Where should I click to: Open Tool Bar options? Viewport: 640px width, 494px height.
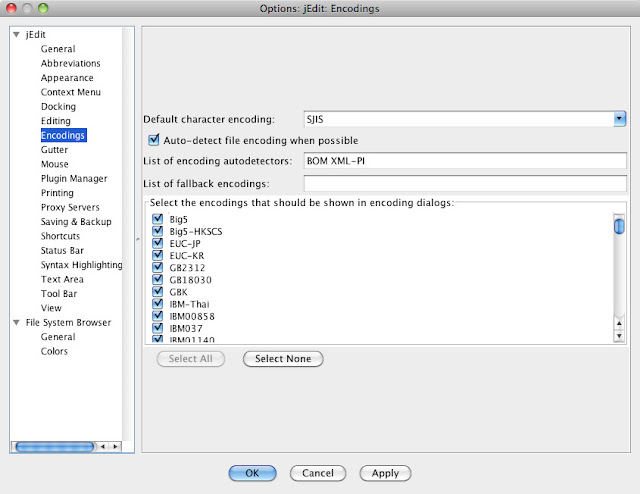(59, 294)
